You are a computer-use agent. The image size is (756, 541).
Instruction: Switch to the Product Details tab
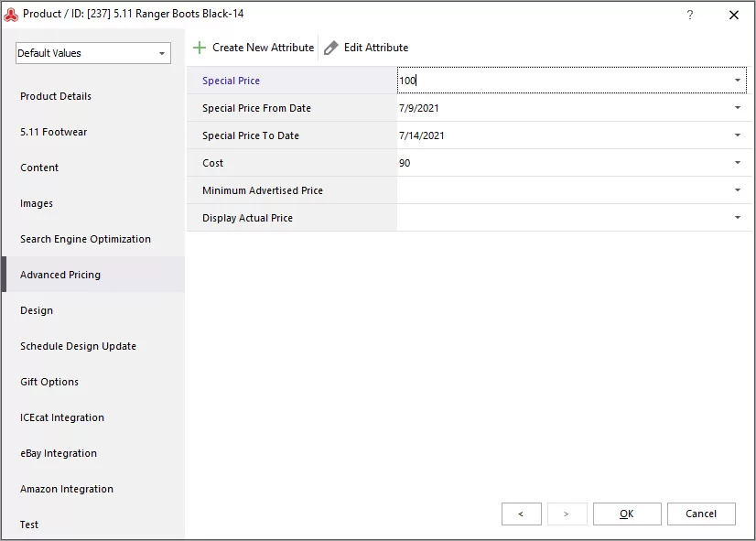click(56, 96)
